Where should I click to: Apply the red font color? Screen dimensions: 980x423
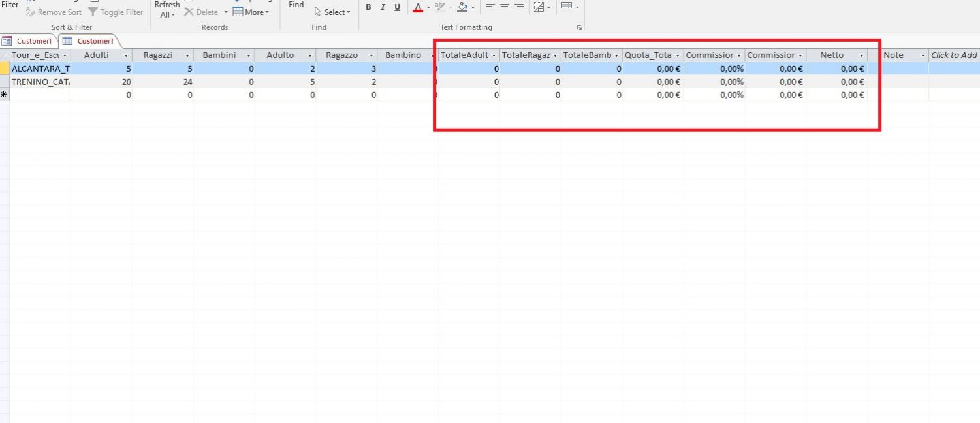click(x=418, y=8)
